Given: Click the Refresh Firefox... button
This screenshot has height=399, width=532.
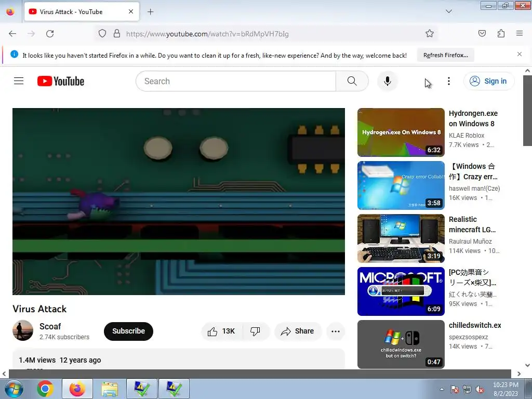Looking at the screenshot, I should pyautogui.click(x=445, y=55).
